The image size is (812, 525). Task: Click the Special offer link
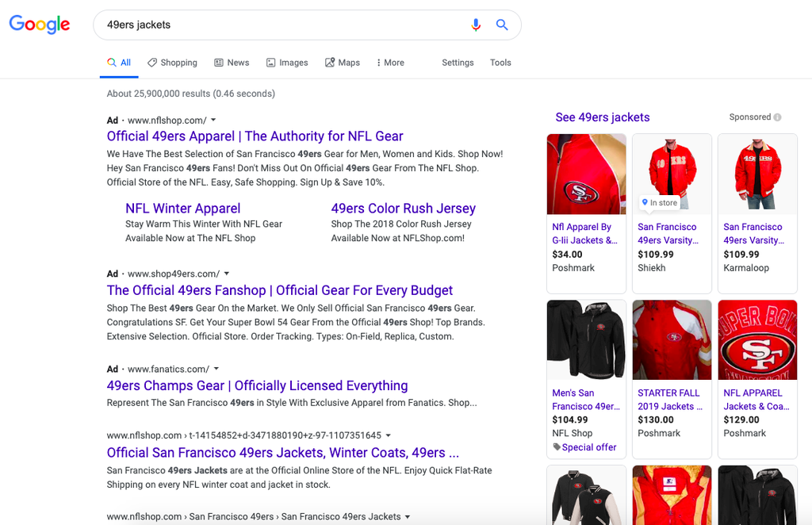pos(589,446)
